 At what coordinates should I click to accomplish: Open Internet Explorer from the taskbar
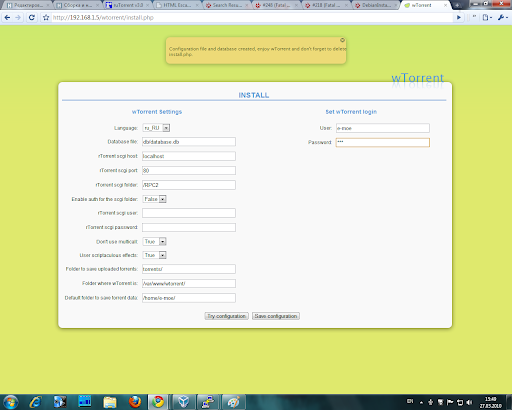pyautogui.click(x=35, y=402)
